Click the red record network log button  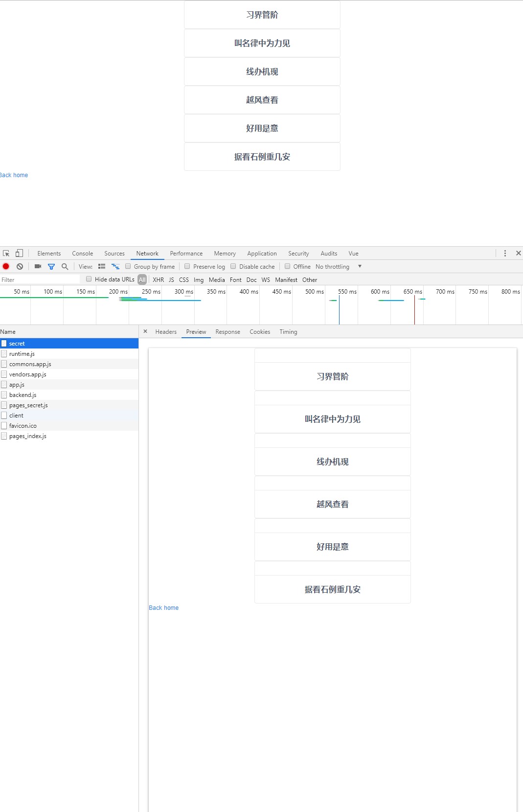(6, 267)
